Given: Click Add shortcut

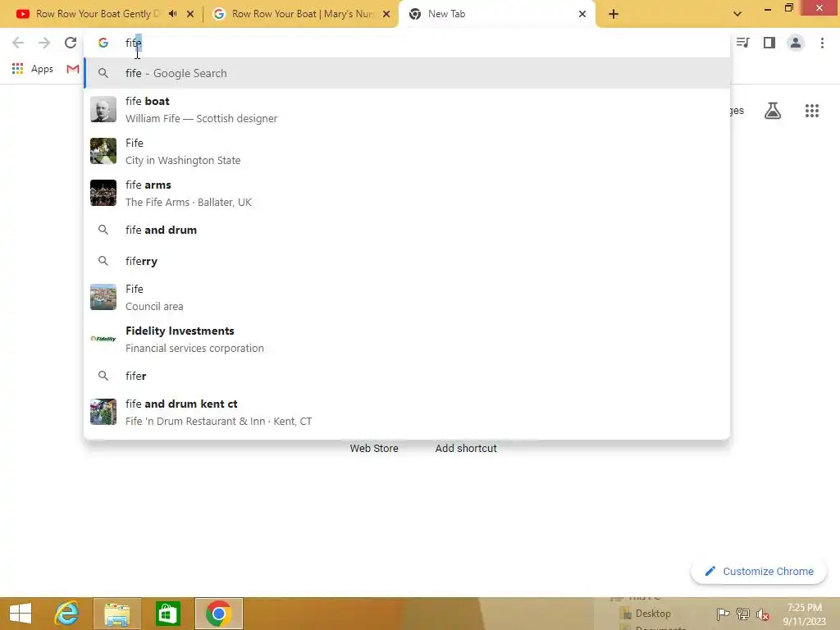Looking at the screenshot, I should coord(466,449).
